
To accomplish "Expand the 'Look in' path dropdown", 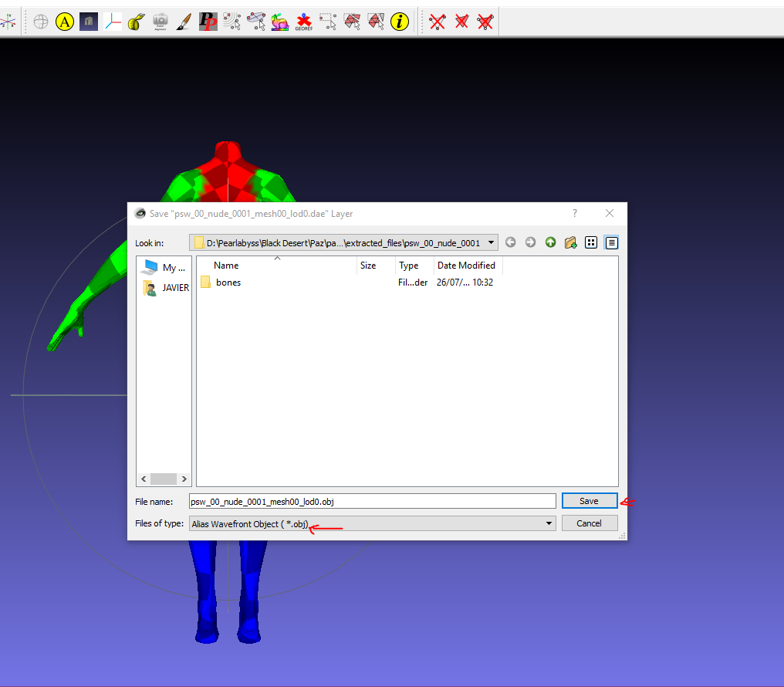I will point(492,242).
